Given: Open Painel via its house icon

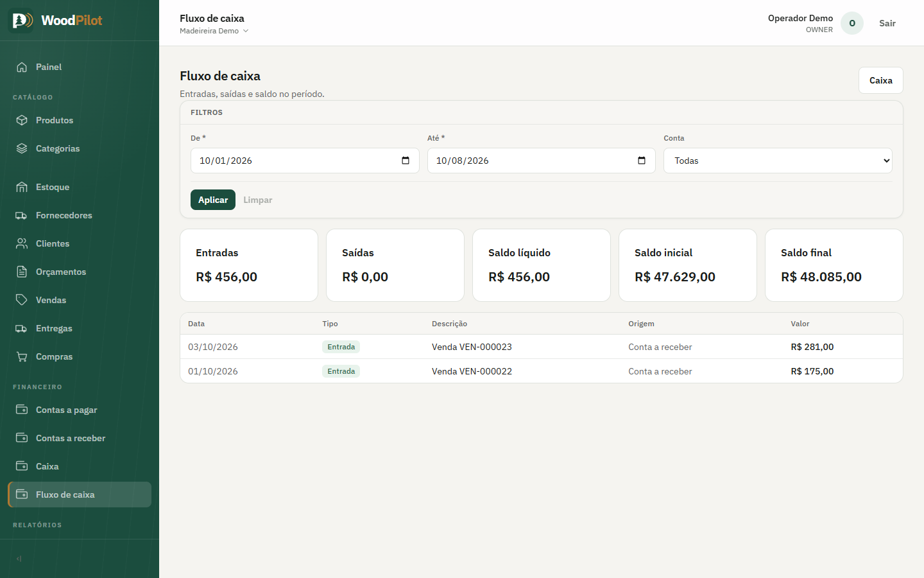Looking at the screenshot, I should (22, 67).
